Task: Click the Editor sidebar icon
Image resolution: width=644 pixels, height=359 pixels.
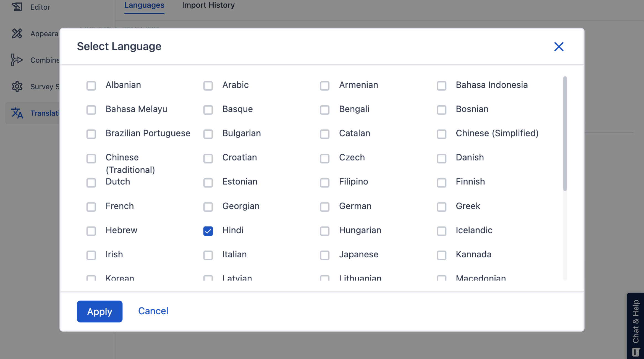Action: click(17, 7)
